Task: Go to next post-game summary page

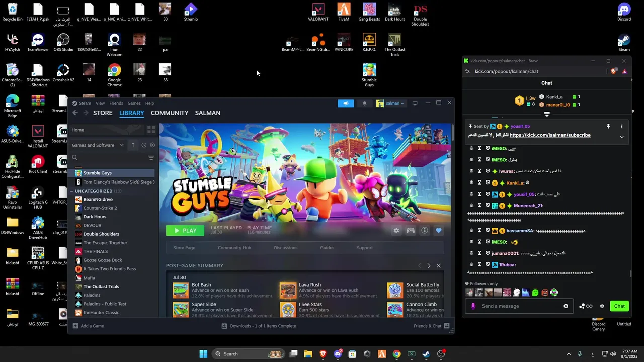Action: coord(429,266)
